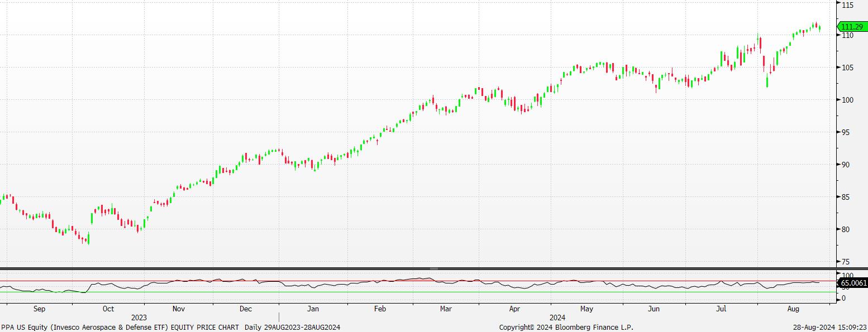The image size is (868, 332).
Task: Click the Copyright 2024 Bloomberg Finance L.P. text
Action: tap(566, 328)
